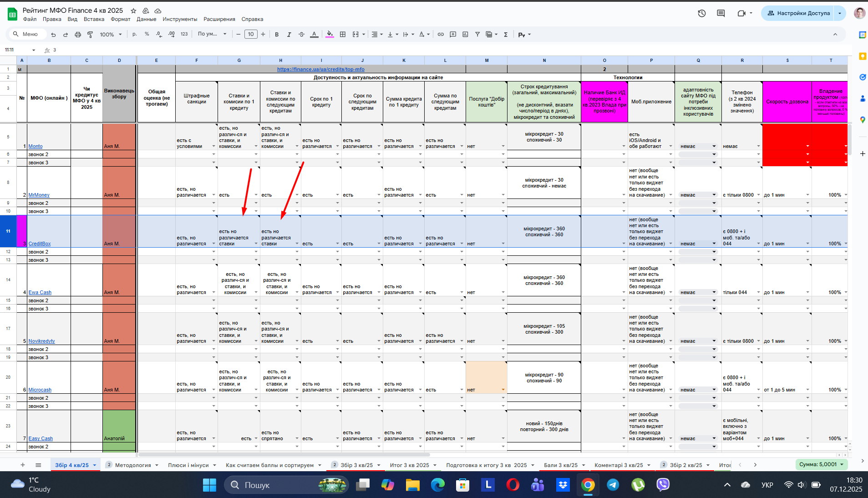Insert a link into the cell
868x498 pixels.
tap(441, 35)
